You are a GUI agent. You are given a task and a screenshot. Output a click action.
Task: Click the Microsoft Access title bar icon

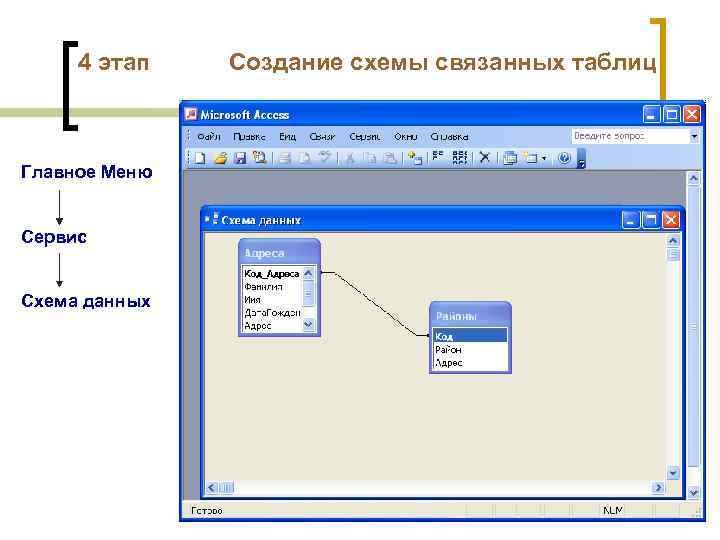pos(191,114)
